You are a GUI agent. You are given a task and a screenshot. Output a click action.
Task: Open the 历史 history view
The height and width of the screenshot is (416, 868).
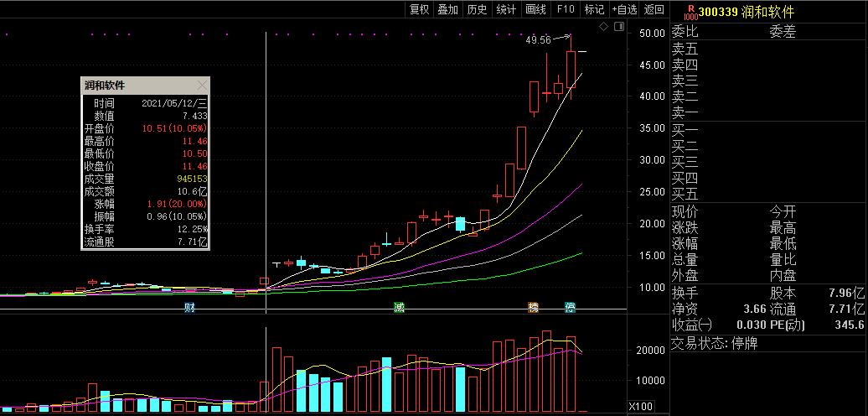point(477,9)
